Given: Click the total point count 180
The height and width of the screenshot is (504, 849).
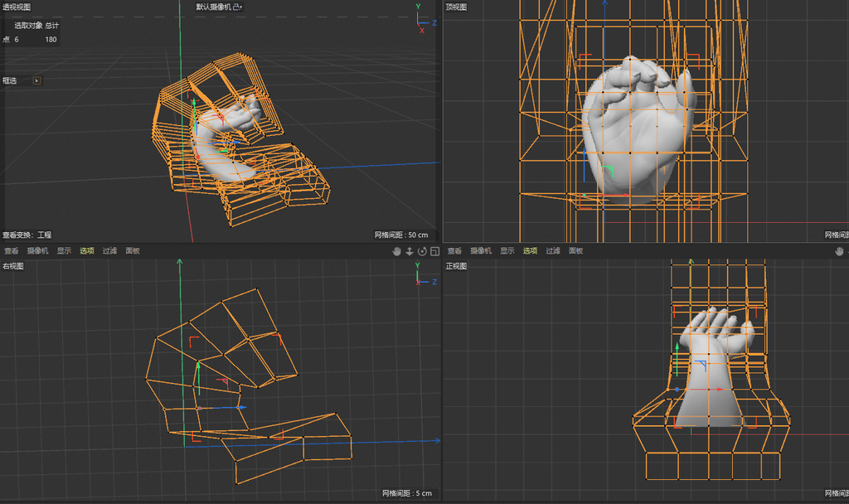Looking at the screenshot, I should click(51, 40).
